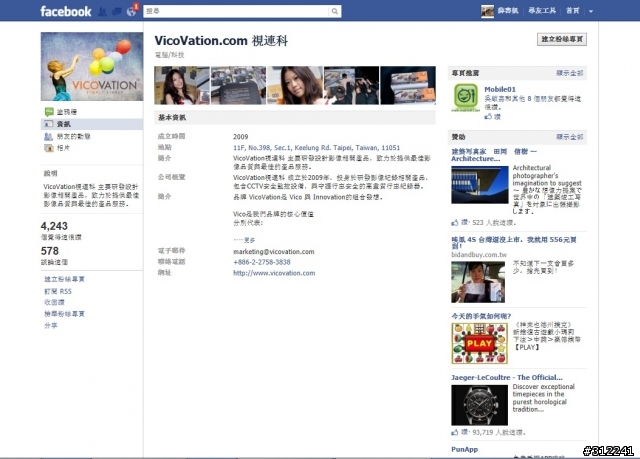Open the PunApp ad link
The image size is (640, 459).
(464, 449)
